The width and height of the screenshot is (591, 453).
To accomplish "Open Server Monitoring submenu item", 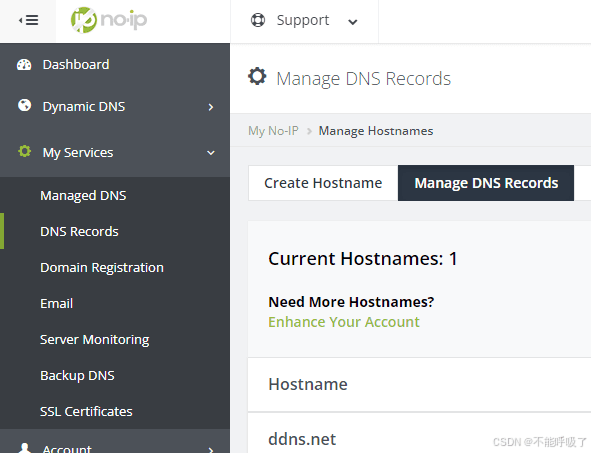I will click(95, 340).
